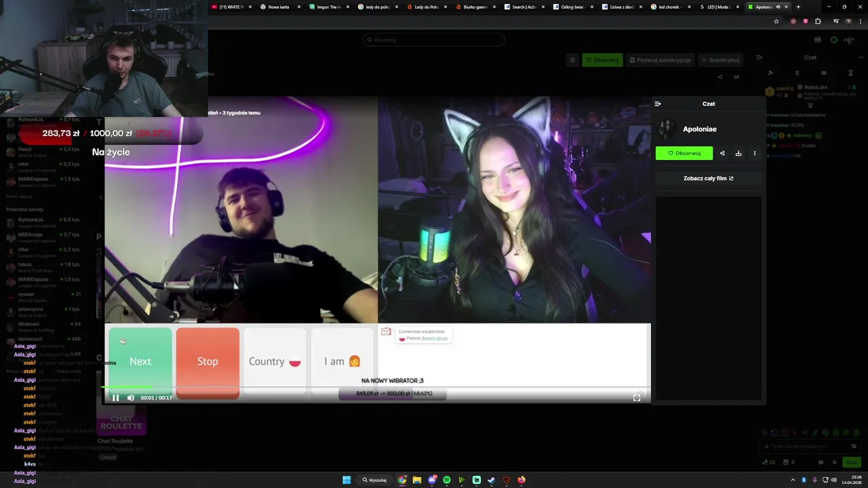Bookmark this page with star icon
This screenshot has height=488, width=868.
[x=776, y=21]
